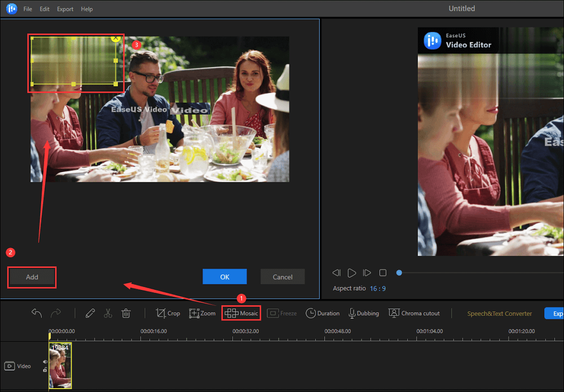The width and height of the screenshot is (564, 392).
Task: Remove the mosaic box with its yellow X
Action: pos(116,38)
